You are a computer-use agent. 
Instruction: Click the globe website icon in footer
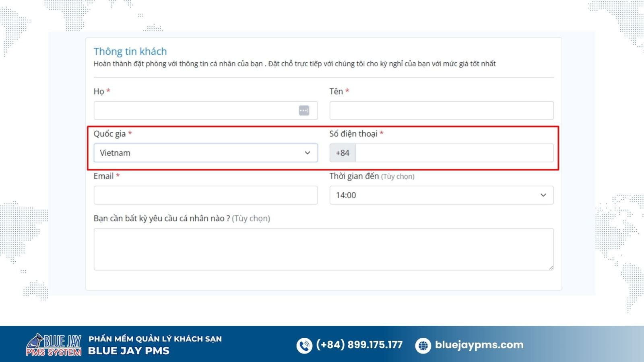click(423, 346)
